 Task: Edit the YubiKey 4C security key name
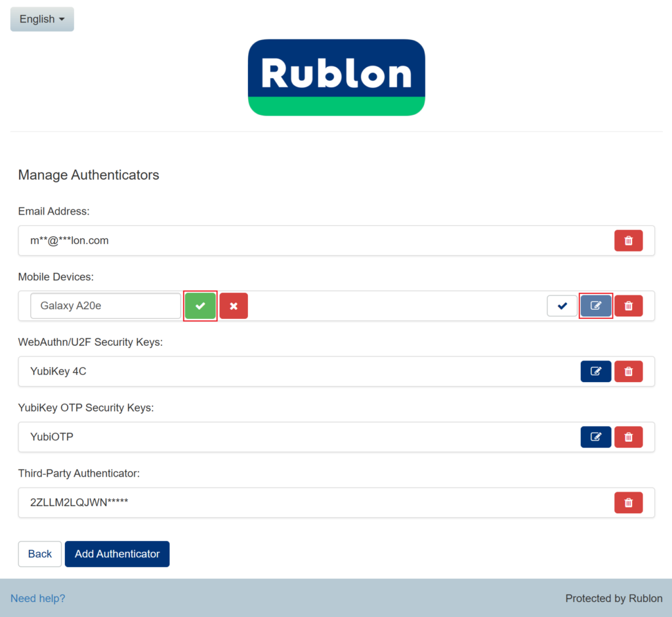[596, 372]
